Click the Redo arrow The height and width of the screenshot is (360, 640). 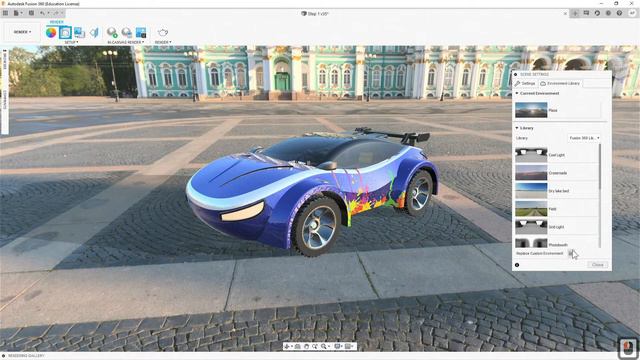[x=56, y=13]
